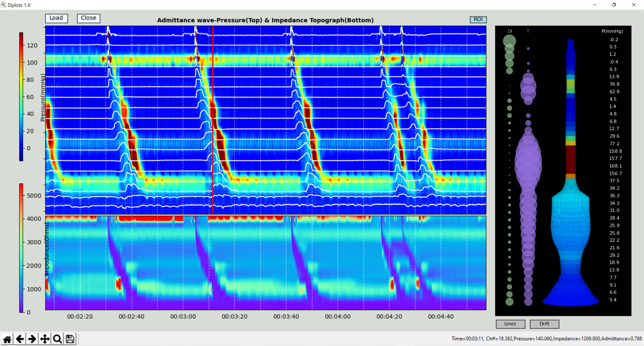
Task: Click the 168.1 pressure value
Action: [615, 166]
